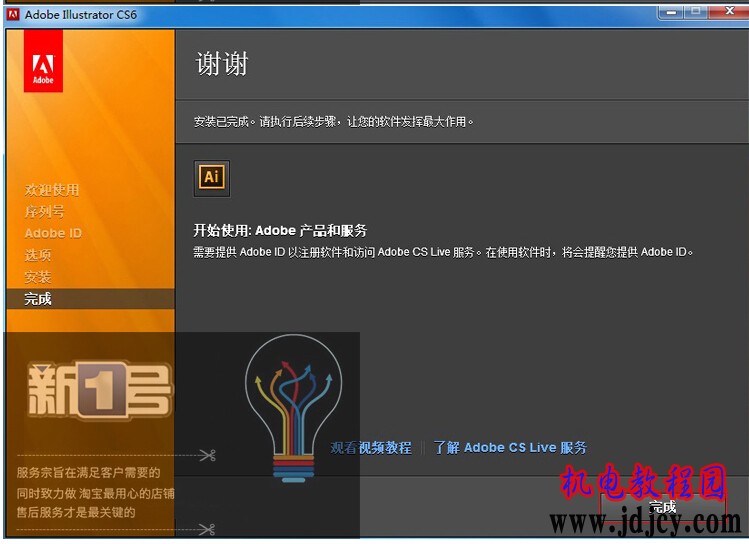The image size is (749, 544).
Task: Click the Adobe Illustrator CS6 window title
Action: pos(81,15)
